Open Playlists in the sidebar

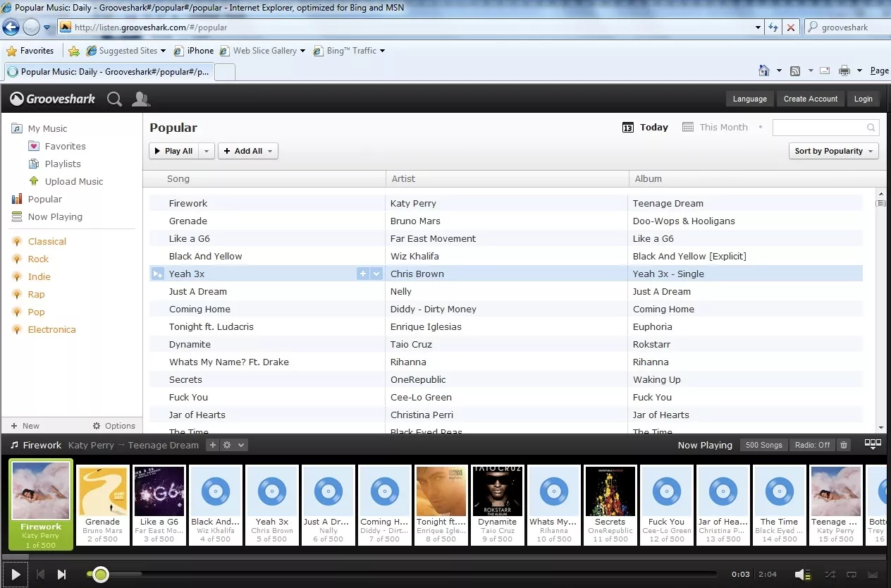point(54,164)
